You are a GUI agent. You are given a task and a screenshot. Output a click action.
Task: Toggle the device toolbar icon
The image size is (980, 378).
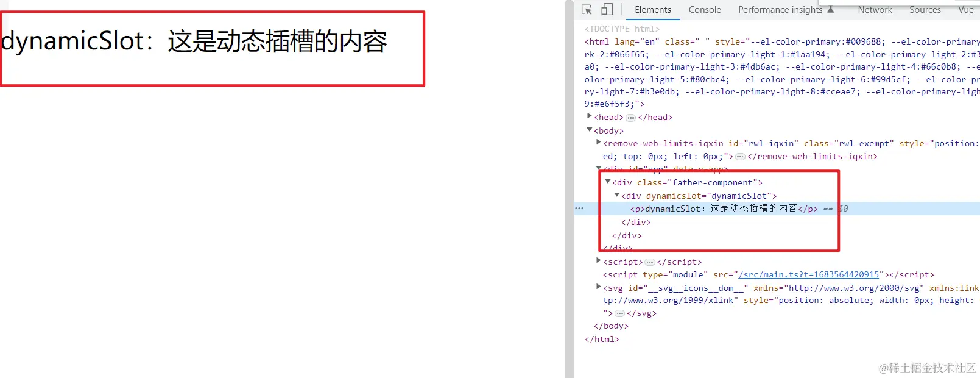[607, 10]
